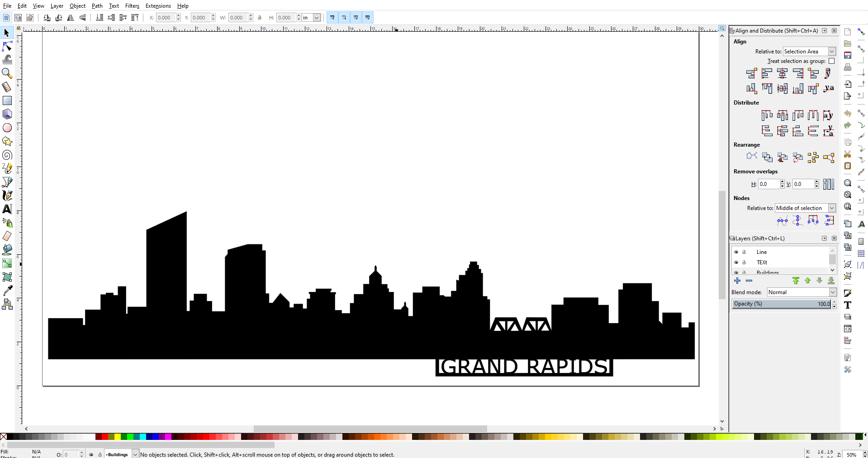Select the Node editing tool
Screen dimensions: 868x458
[7, 46]
